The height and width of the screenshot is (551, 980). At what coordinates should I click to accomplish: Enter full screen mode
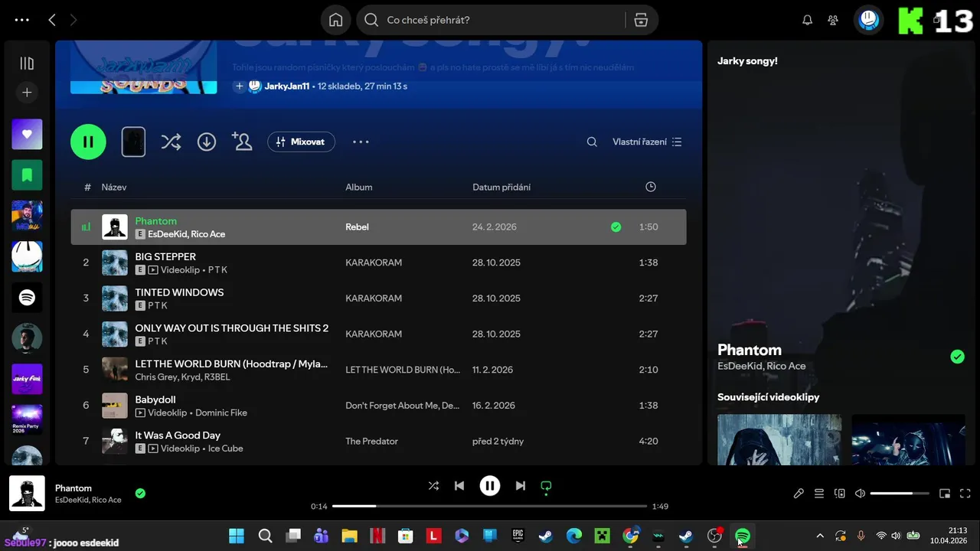tap(965, 494)
